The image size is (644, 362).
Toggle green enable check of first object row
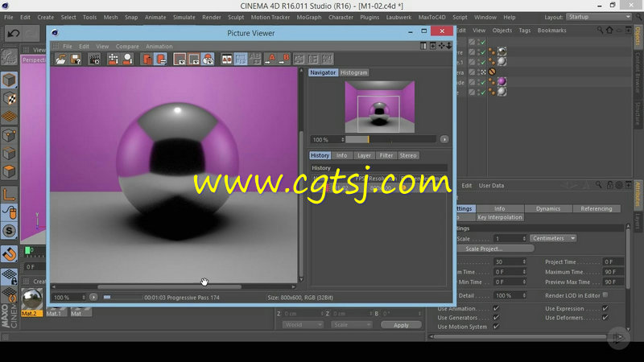[484, 42]
